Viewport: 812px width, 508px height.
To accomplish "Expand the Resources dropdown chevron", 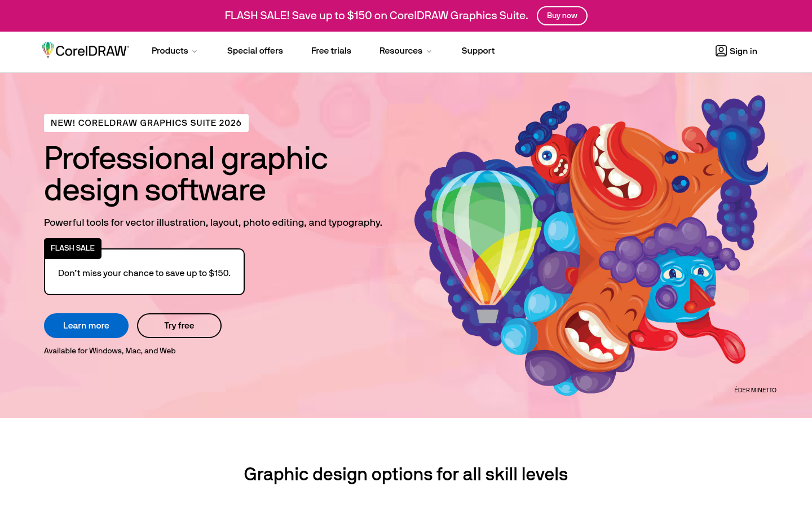I will 429,51.
